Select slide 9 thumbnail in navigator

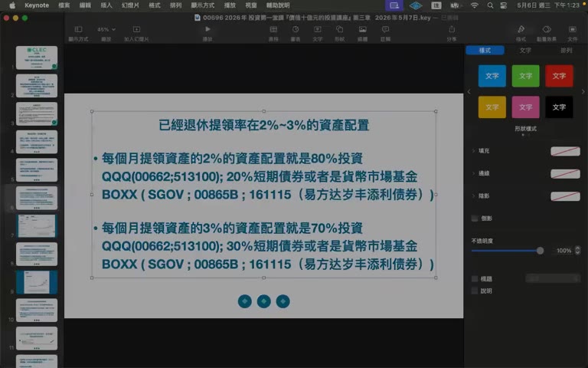point(37,282)
